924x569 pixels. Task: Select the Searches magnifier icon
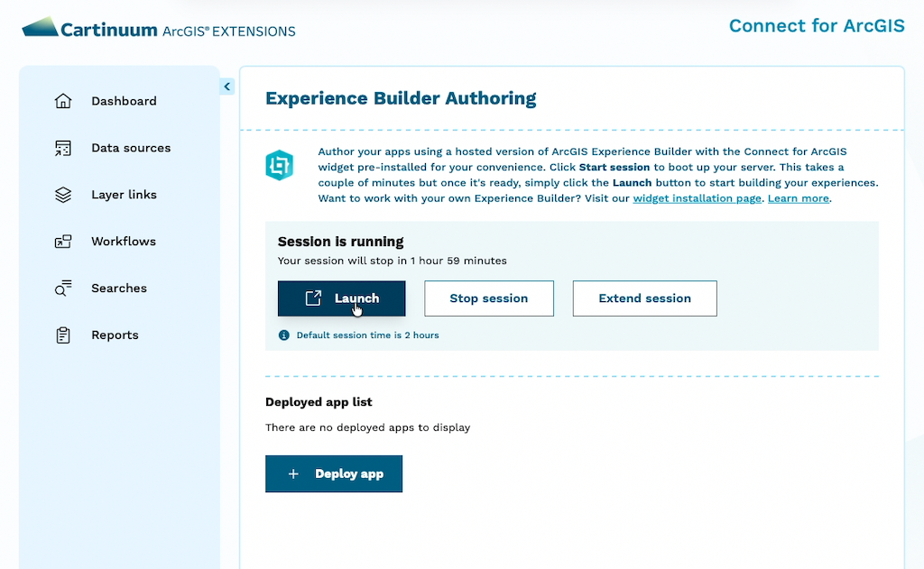click(x=62, y=289)
